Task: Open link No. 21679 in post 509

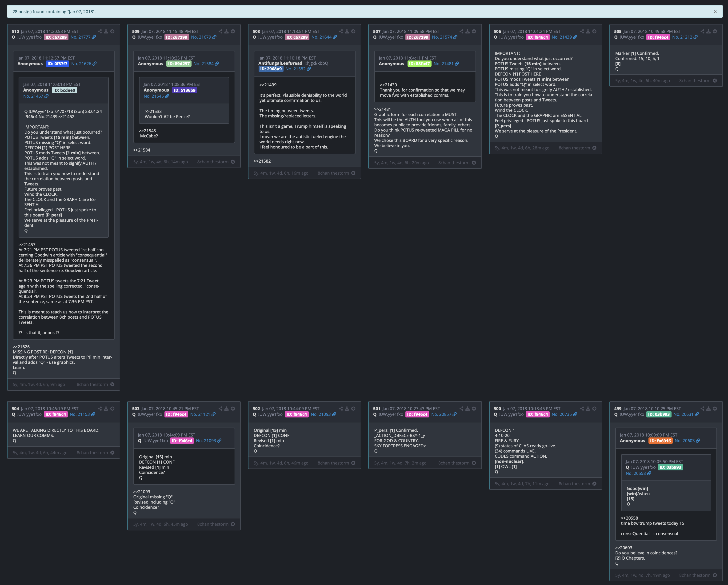Action: [x=204, y=37]
